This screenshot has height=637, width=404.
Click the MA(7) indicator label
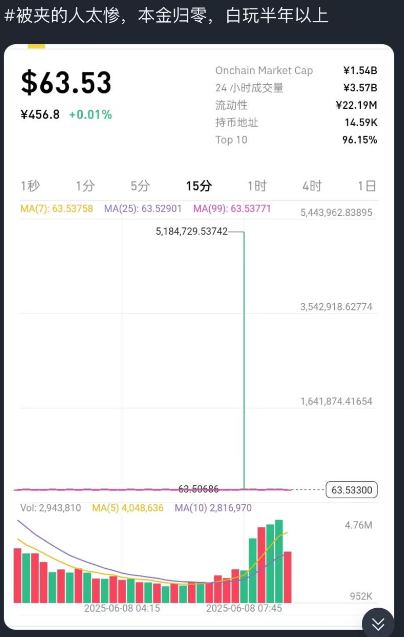point(56,209)
